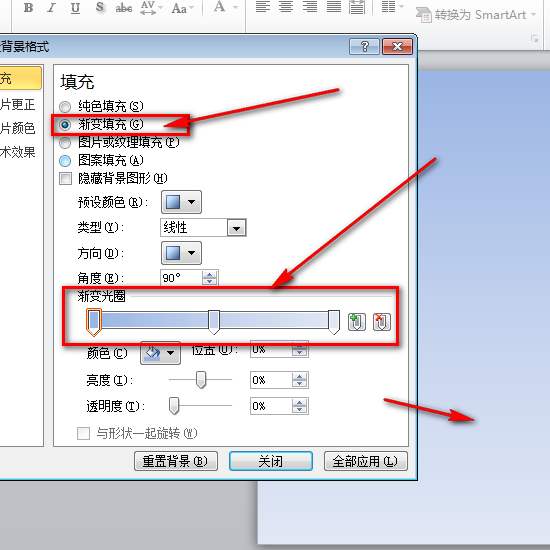Align text left in the ribbon
550x550 pixels.
coord(263,7)
